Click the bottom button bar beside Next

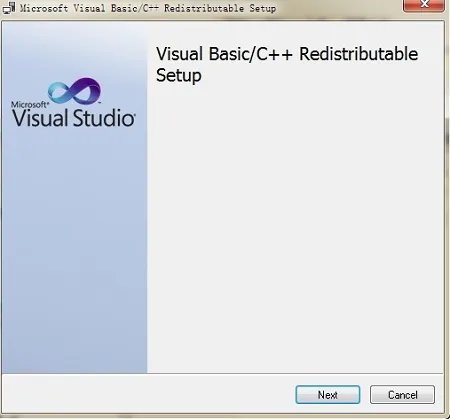tap(148, 395)
